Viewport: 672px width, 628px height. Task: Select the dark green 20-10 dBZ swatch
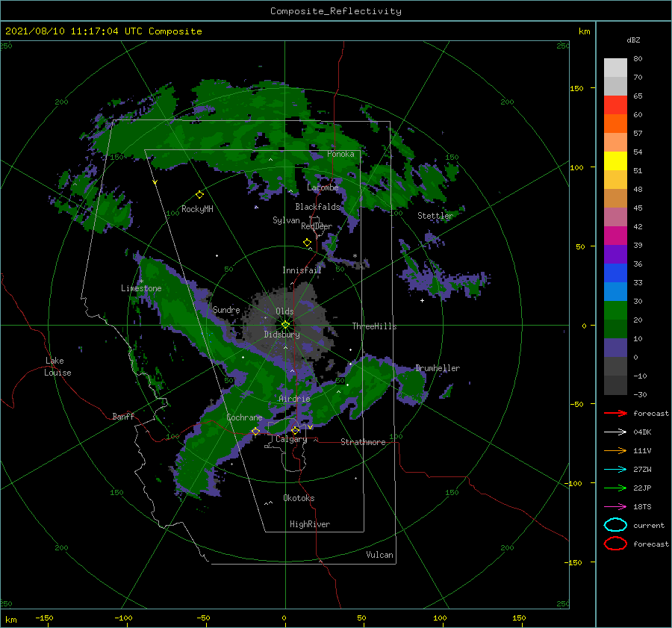pyautogui.click(x=615, y=329)
